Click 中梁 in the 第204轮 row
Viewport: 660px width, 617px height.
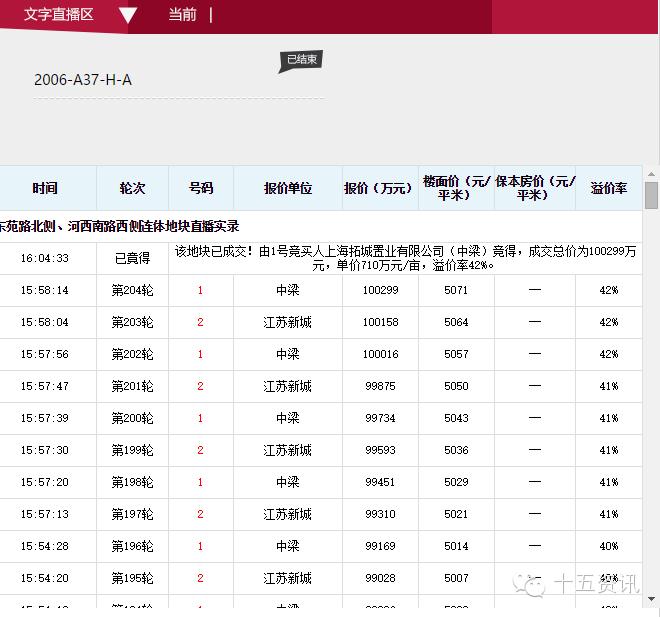click(x=287, y=290)
